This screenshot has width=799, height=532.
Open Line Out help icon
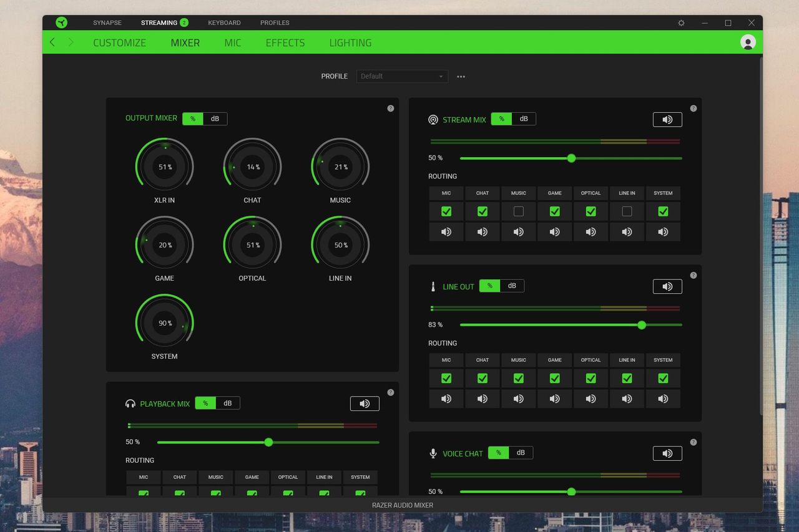[694, 275]
